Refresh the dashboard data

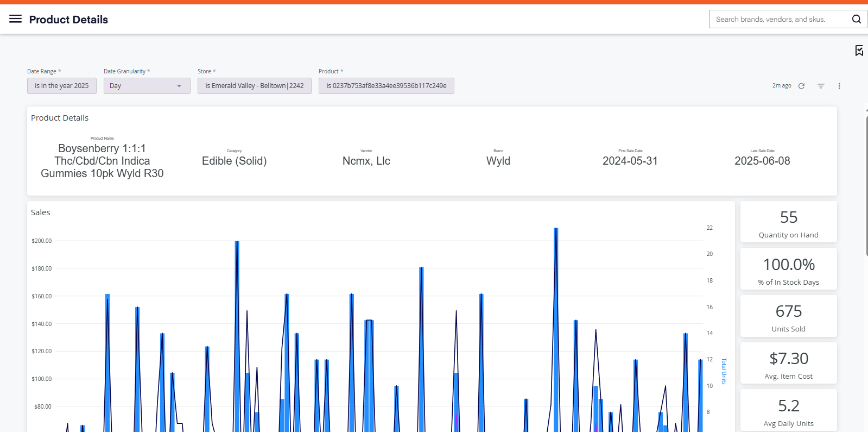[801, 86]
